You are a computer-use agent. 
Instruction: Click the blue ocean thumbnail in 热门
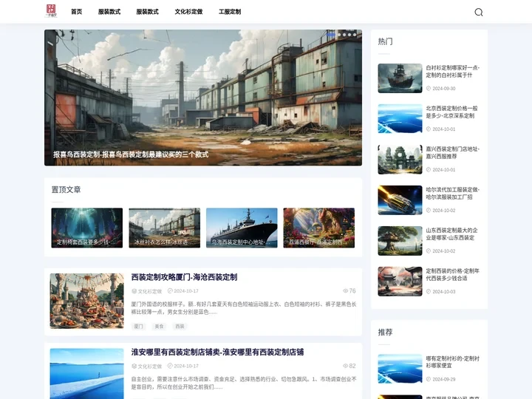pyautogui.click(x=400, y=119)
